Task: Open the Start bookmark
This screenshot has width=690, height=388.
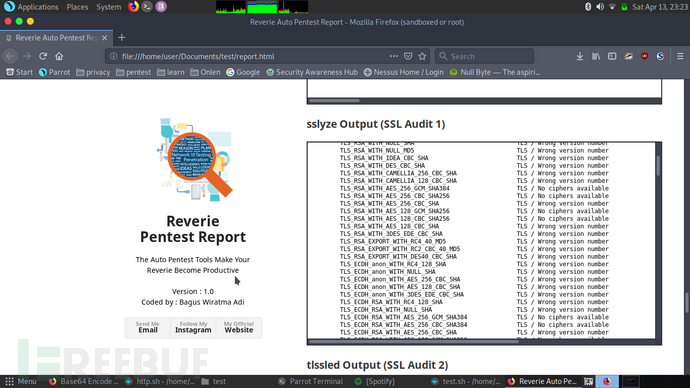Action: coord(19,72)
